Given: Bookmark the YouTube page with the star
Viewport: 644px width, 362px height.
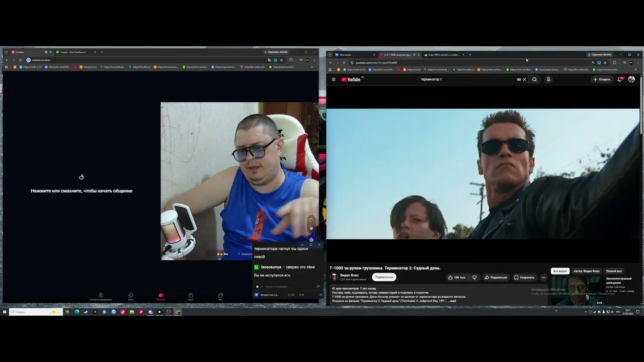Looking at the screenshot, I should click(x=605, y=63).
